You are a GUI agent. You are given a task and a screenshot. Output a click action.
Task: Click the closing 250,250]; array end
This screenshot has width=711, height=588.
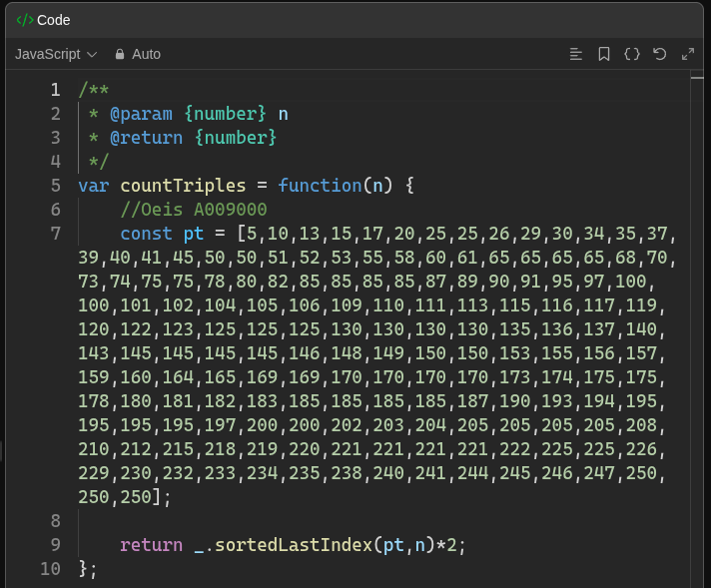pyautogui.click(x=125, y=497)
